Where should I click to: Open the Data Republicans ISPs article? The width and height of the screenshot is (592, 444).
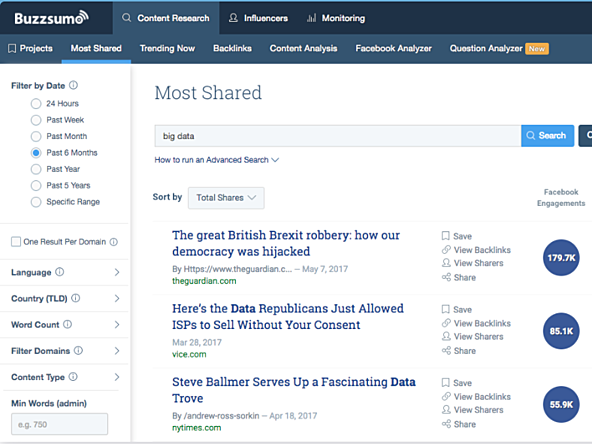pos(288,316)
